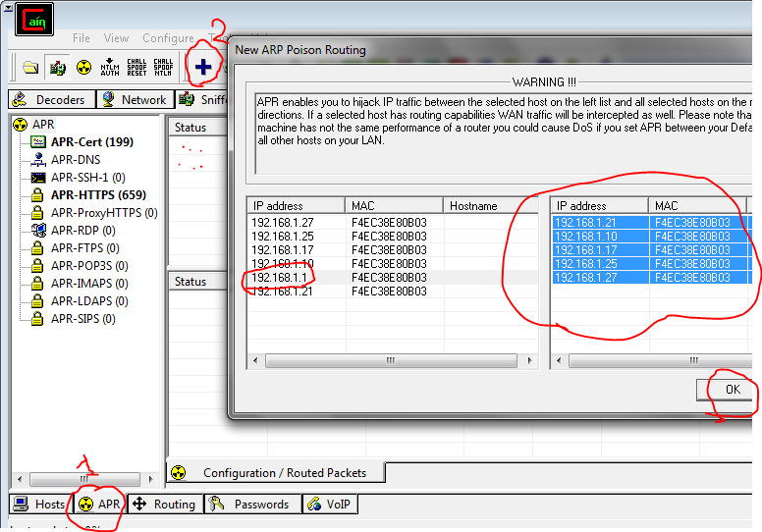Select 192.168.1.10 in the right host list
Screen dimensions: 762x532
(x=652, y=237)
